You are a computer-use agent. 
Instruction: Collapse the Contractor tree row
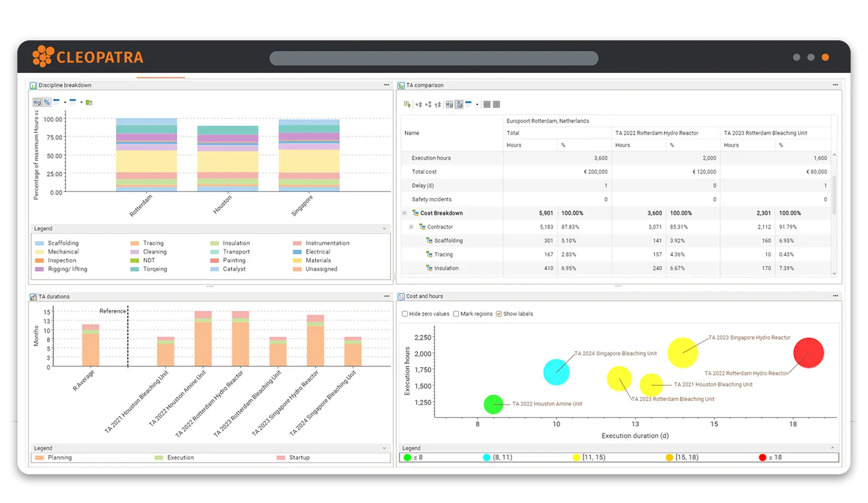pos(411,227)
